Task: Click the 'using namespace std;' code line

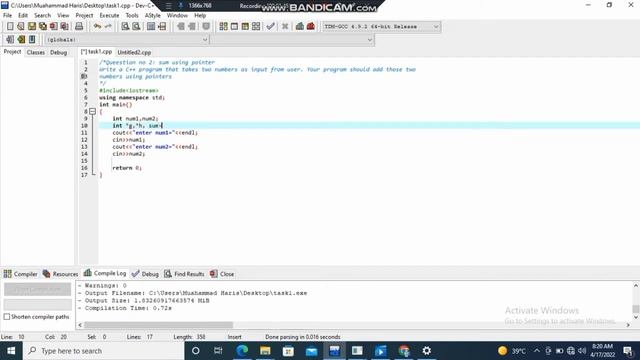Action: [x=132, y=98]
